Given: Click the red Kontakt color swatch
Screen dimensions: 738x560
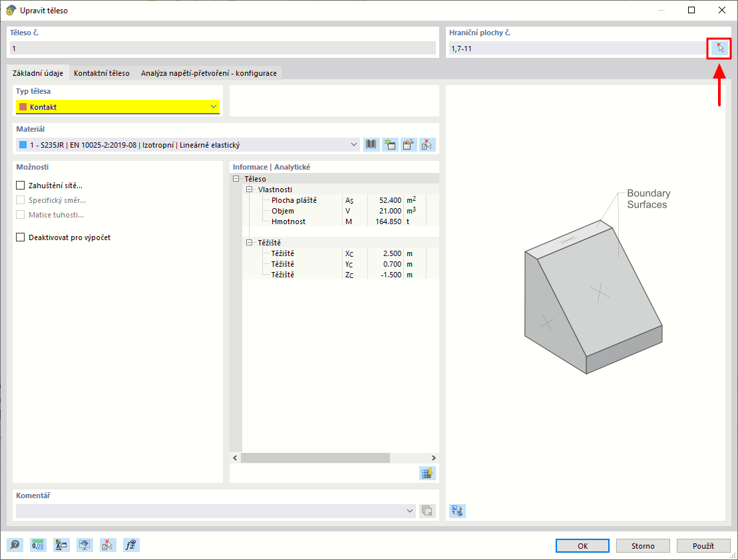Looking at the screenshot, I should (23, 107).
